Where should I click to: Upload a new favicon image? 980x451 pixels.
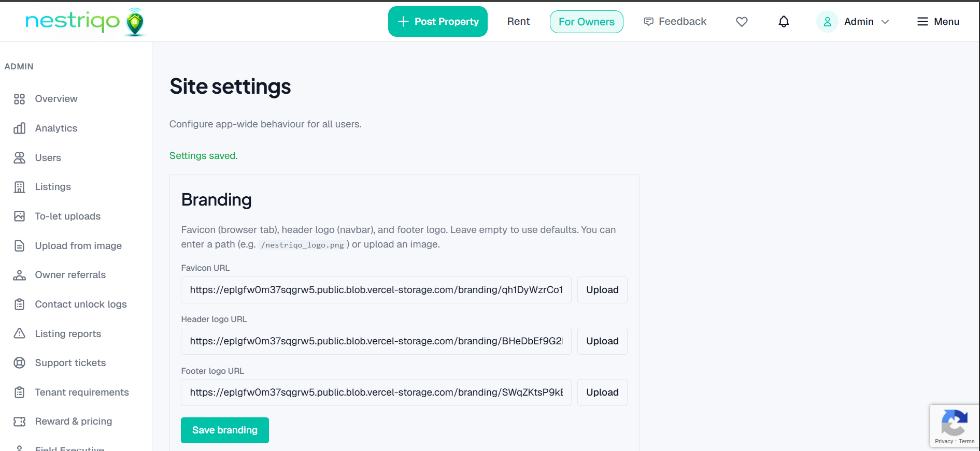point(602,289)
